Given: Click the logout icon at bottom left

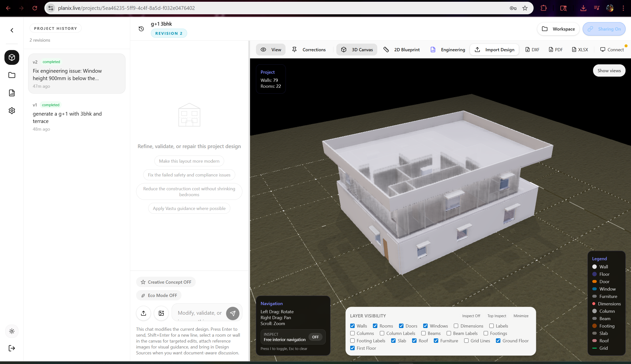Looking at the screenshot, I should tap(12, 348).
